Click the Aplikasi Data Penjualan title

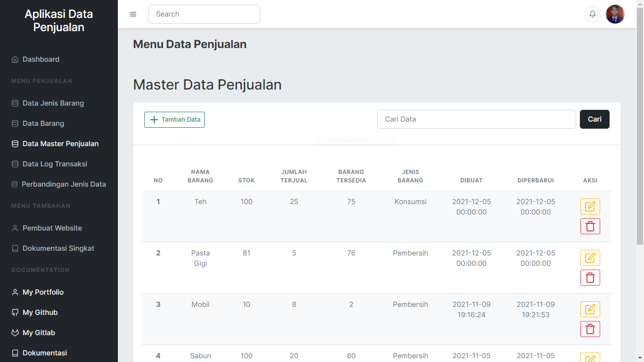click(59, 21)
